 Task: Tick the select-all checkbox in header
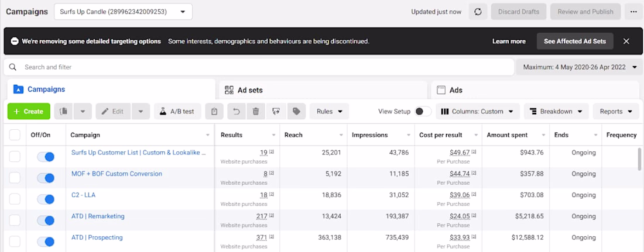15,134
